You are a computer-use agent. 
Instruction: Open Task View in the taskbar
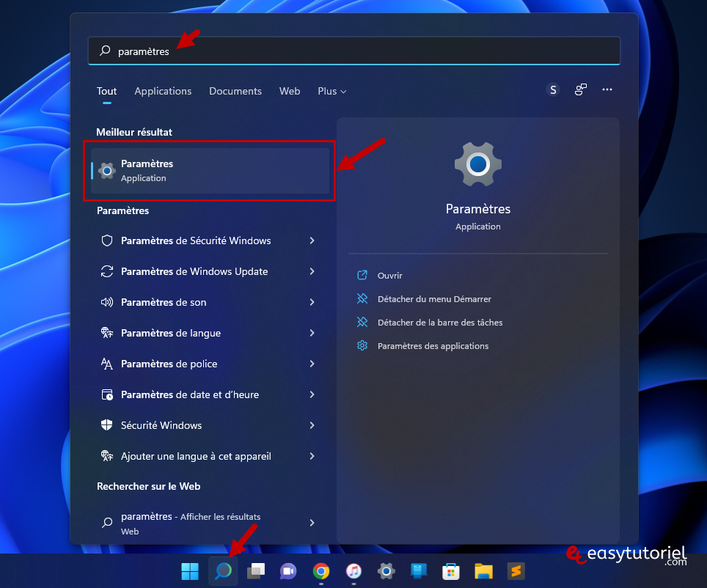tap(256, 571)
